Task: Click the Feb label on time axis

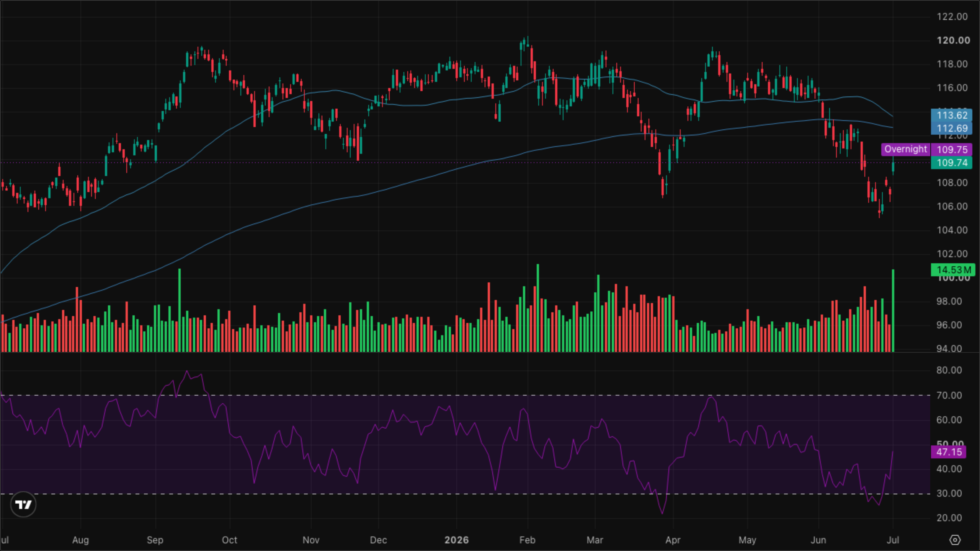Action: [x=527, y=540]
